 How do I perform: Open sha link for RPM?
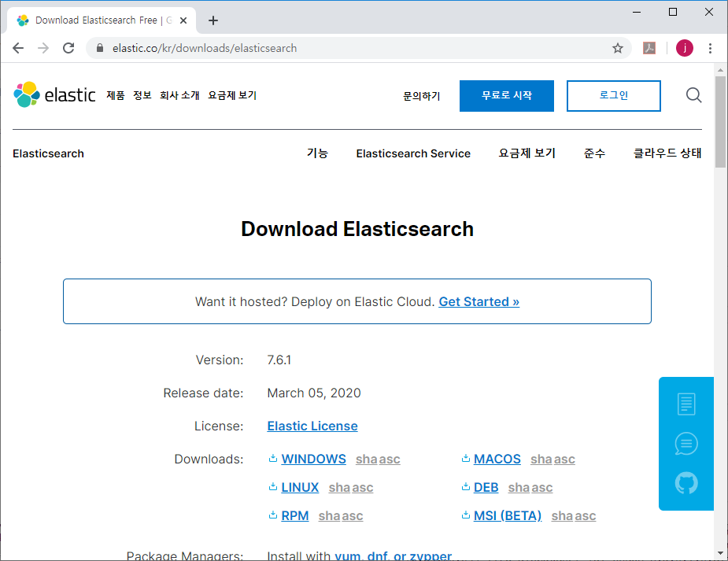[x=329, y=516]
